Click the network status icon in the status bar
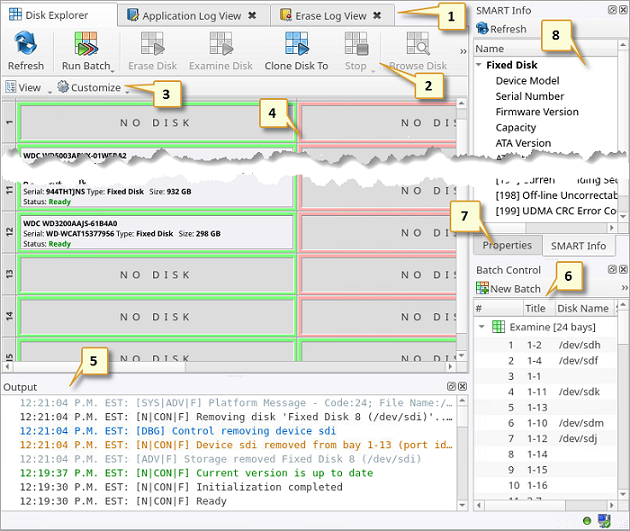Viewport: 630px width, 531px height. pos(604,521)
